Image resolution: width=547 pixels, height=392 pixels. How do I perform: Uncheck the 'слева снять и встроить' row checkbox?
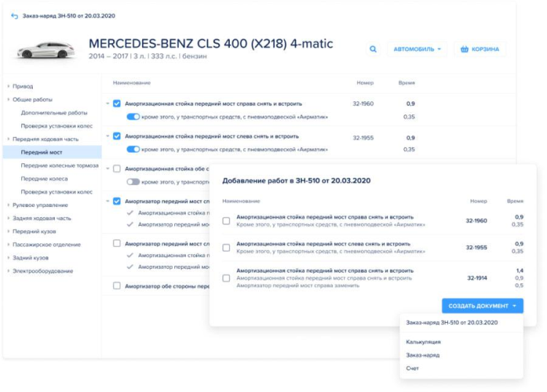117,136
